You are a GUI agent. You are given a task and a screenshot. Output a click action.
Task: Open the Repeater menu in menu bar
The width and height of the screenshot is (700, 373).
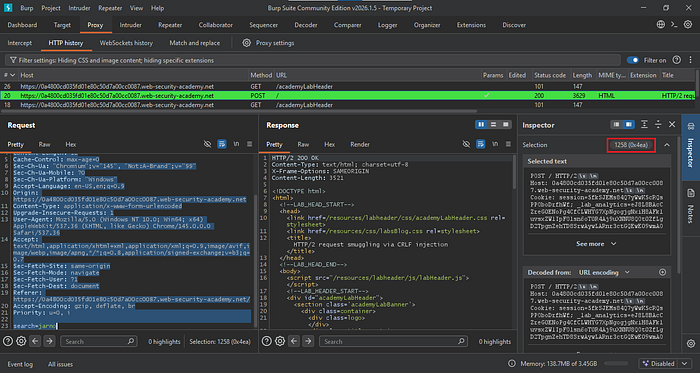tap(110, 8)
